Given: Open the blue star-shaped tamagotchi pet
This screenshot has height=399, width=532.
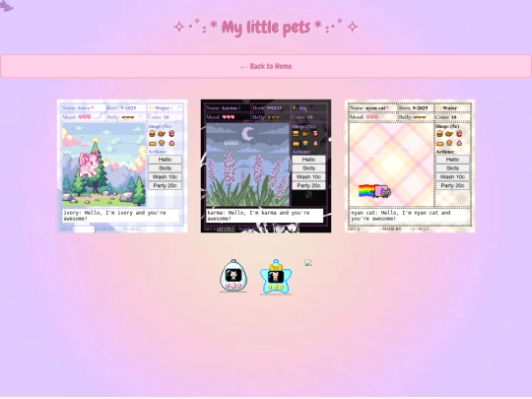Looking at the screenshot, I should click(276, 277).
